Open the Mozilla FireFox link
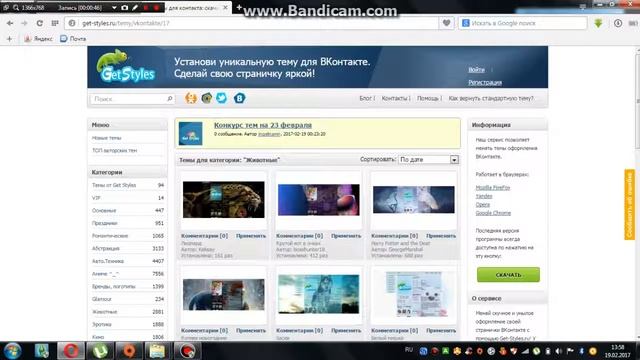Screen dimensions: 640x360 [x=493, y=188]
